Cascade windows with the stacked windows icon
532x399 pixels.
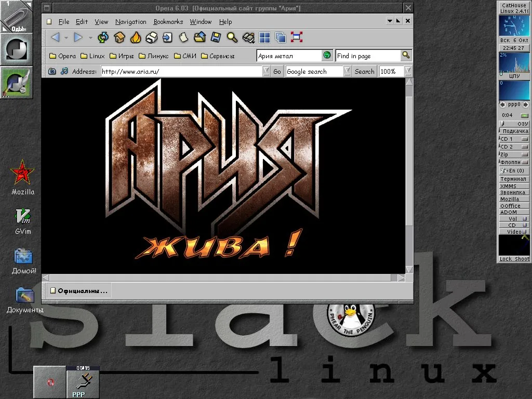[x=281, y=37]
